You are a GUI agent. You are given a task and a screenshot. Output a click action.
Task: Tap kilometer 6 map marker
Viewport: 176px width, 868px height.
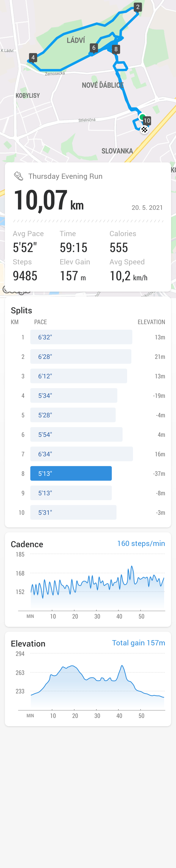coord(94,48)
